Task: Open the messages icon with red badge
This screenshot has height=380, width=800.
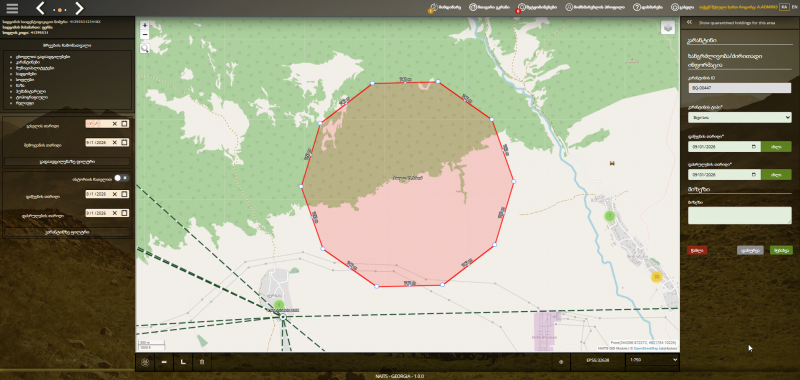Action: click(521, 8)
